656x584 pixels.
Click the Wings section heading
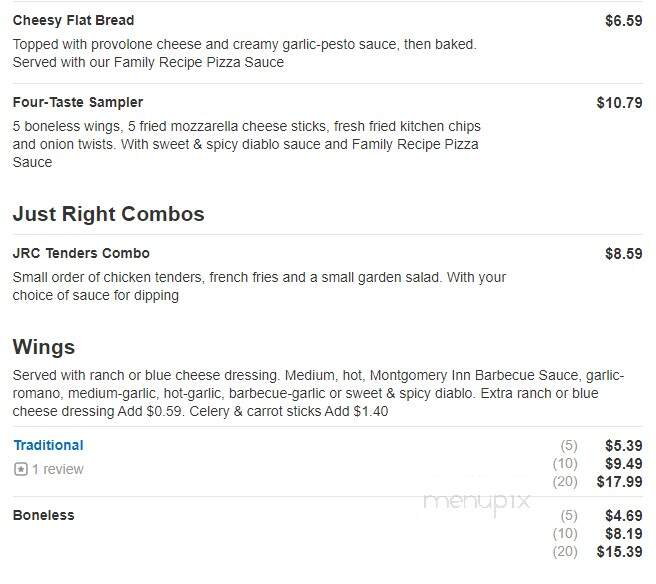[x=44, y=347]
